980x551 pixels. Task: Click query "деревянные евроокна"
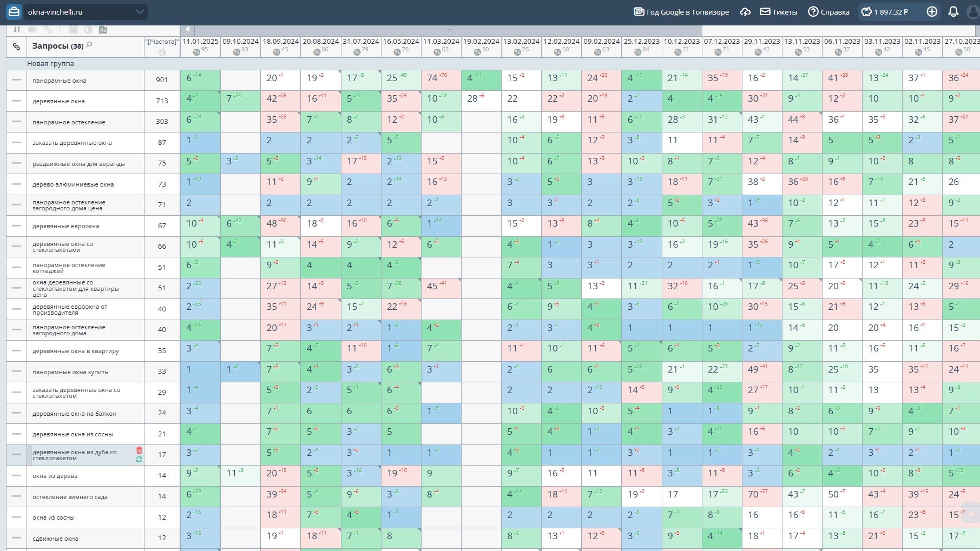point(65,226)
